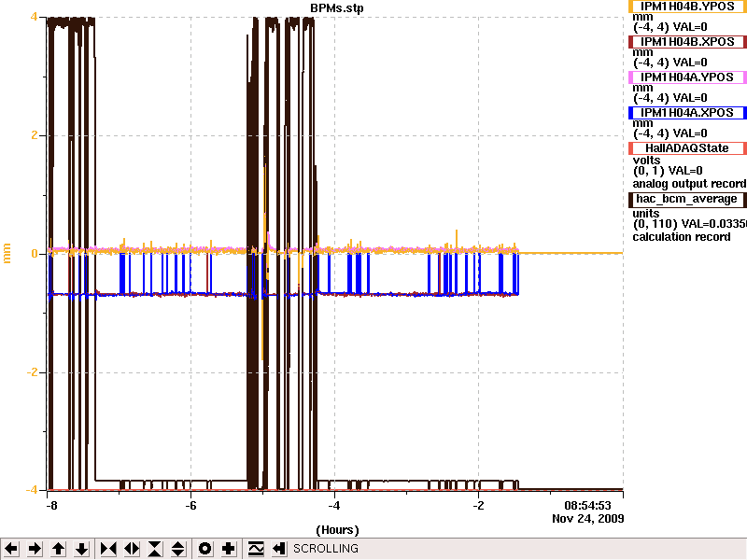Click the BPMs.stp graph title
The height and width of the screenshot is (560, 747).
[x=337, y=8]
